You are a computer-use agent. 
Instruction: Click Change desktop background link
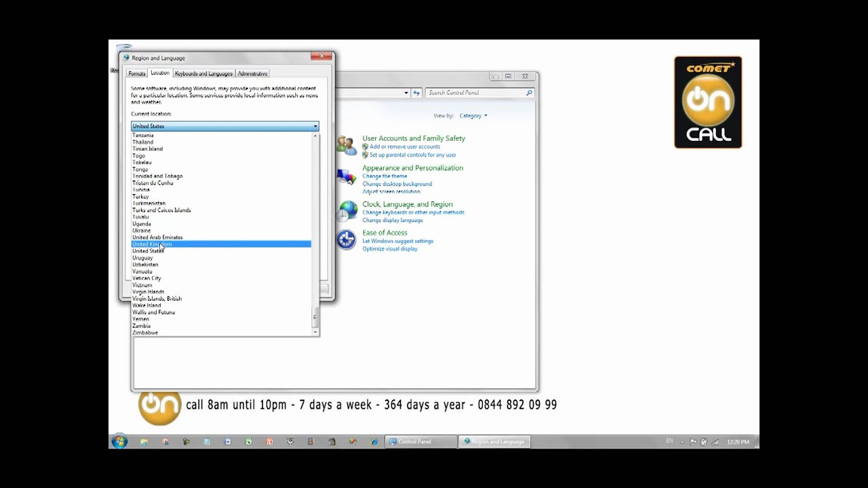pyautogui.click(x=397, y=184)
